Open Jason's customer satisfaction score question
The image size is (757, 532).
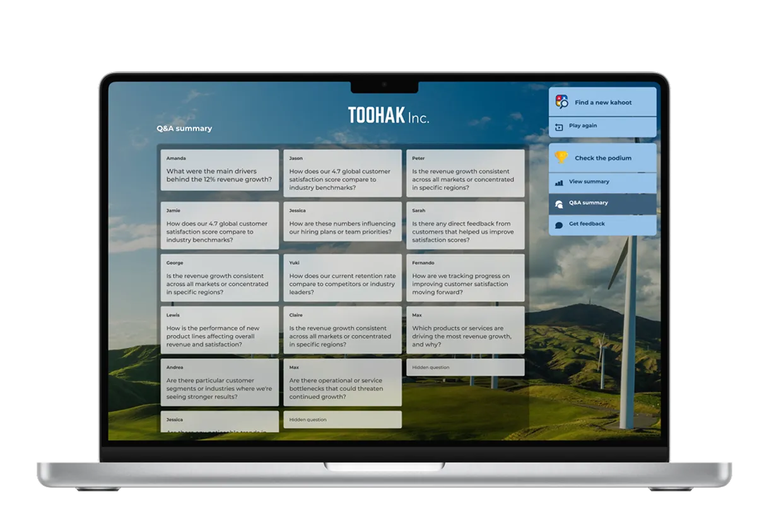click(x=343, y=173)
